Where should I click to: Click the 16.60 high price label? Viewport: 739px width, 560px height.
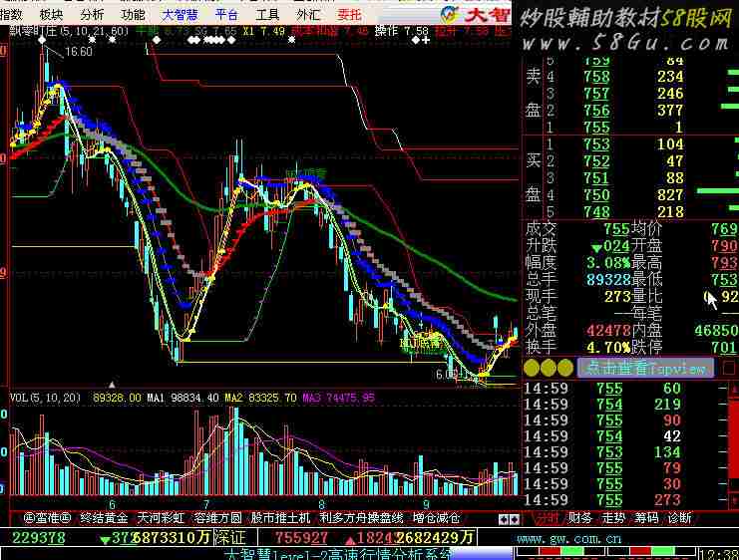78,52
